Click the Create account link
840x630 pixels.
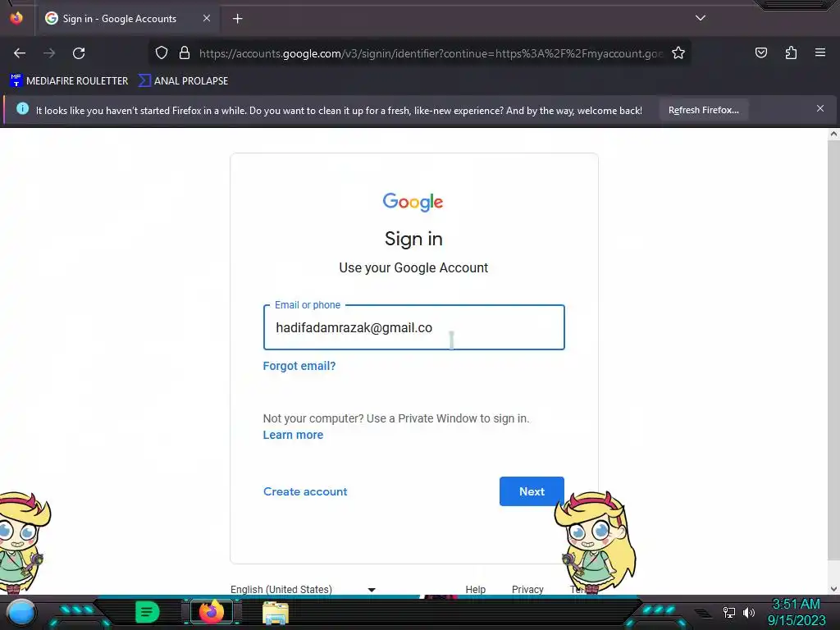click(x=305, y=492)
